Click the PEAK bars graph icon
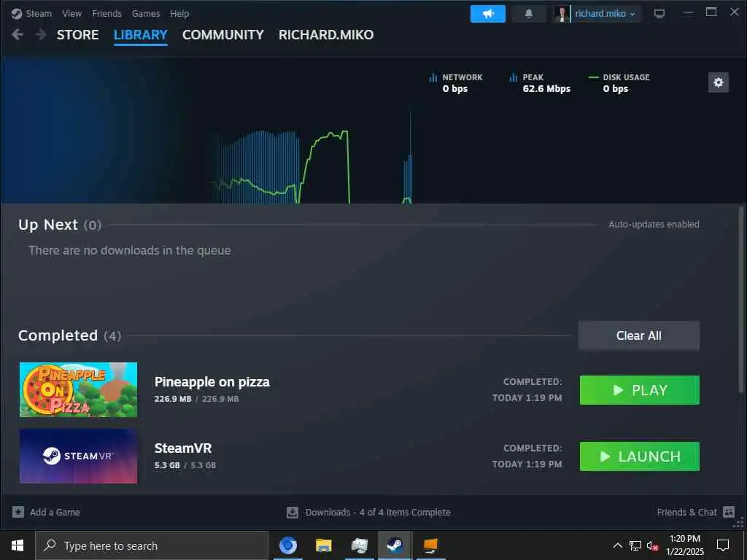Viewport: 747px width, 560px height. tap(513, 77)
